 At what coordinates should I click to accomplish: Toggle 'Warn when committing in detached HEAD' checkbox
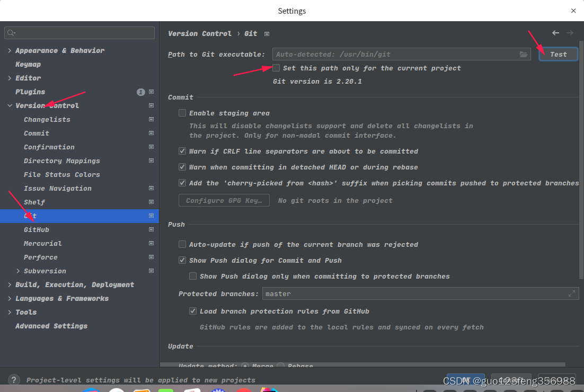point(182,167)
